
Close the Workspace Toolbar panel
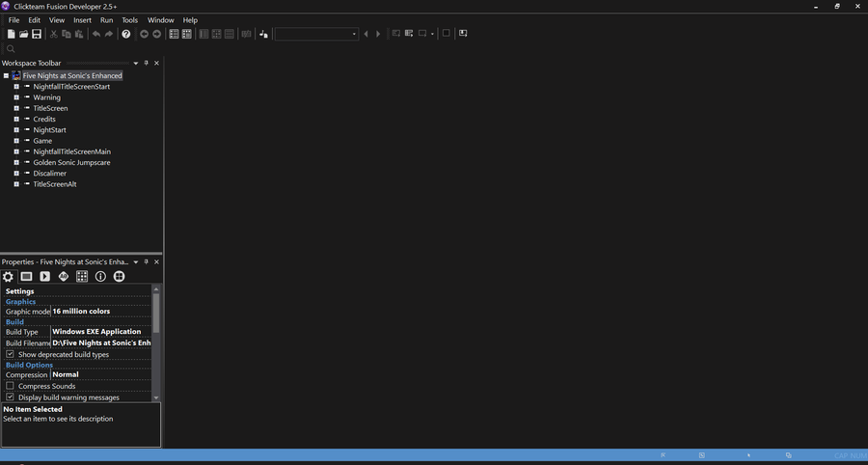(x=156, y=63)
